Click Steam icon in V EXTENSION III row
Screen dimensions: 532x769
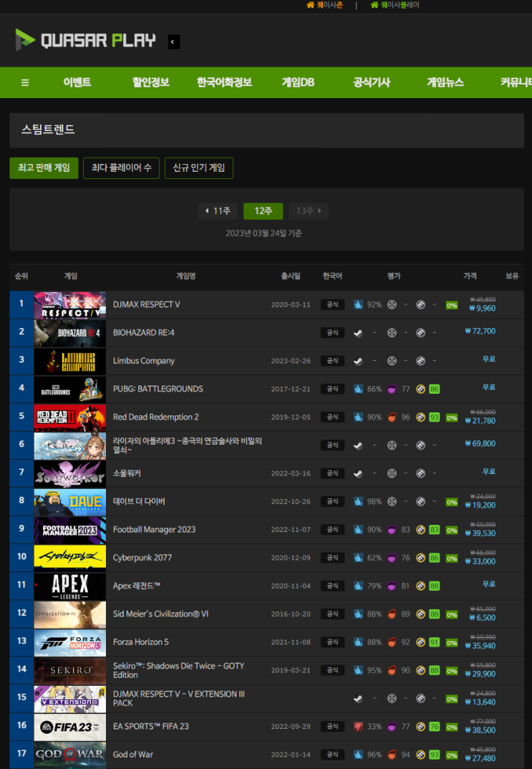[x=359, y=699]
